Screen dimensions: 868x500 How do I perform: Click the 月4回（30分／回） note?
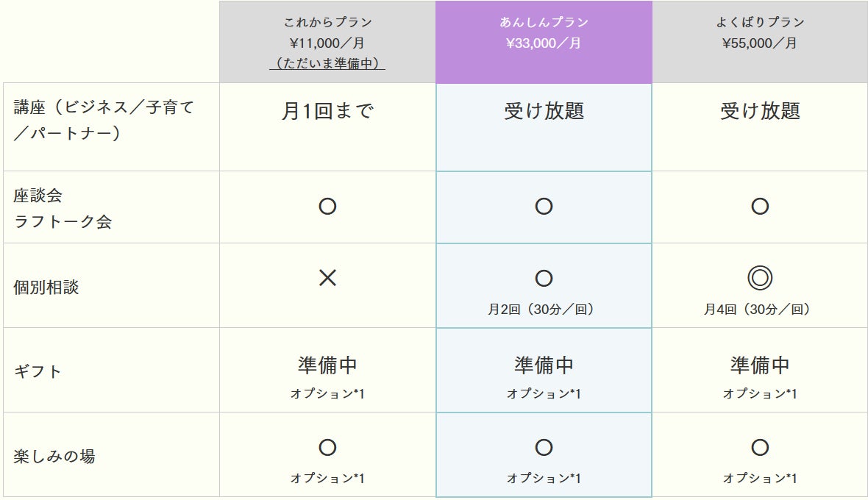pos(760,310)
